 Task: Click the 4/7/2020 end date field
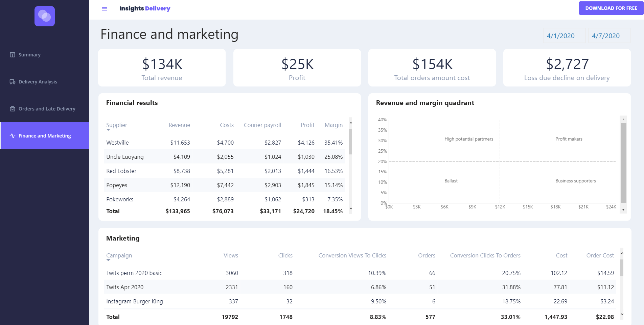tap(609, 36)
